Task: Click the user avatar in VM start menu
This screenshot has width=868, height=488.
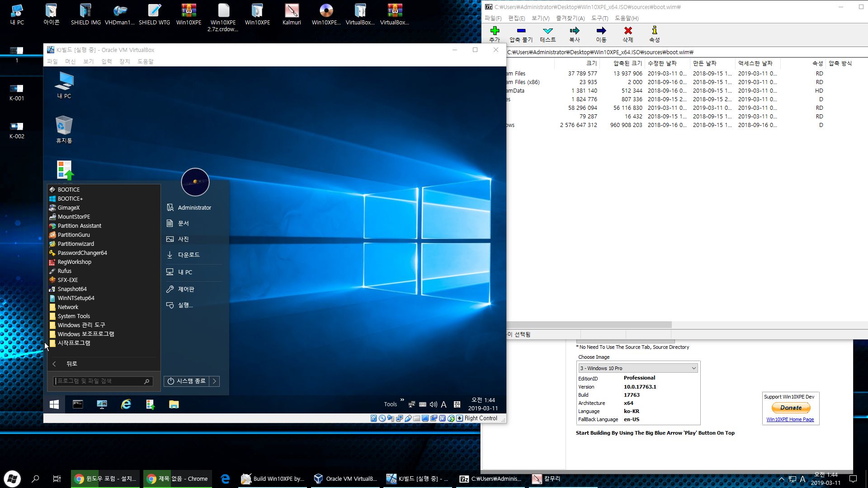Action: pos(195,182)
